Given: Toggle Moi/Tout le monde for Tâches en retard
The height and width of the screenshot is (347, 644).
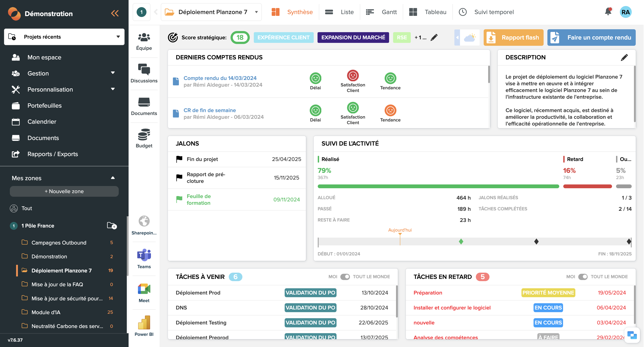Looking at the screenshot, I should click(x=583, y=277).
